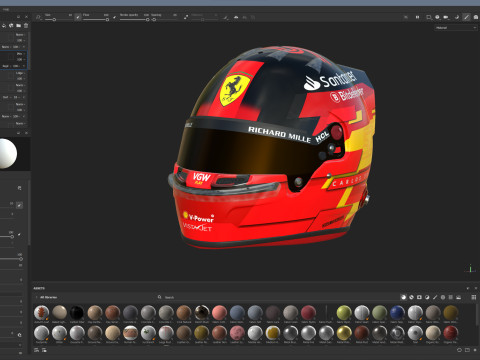Viewport: 480px width, 360px height.
Task: Select the green-spotted white material sphere
Action: point(148,333)
